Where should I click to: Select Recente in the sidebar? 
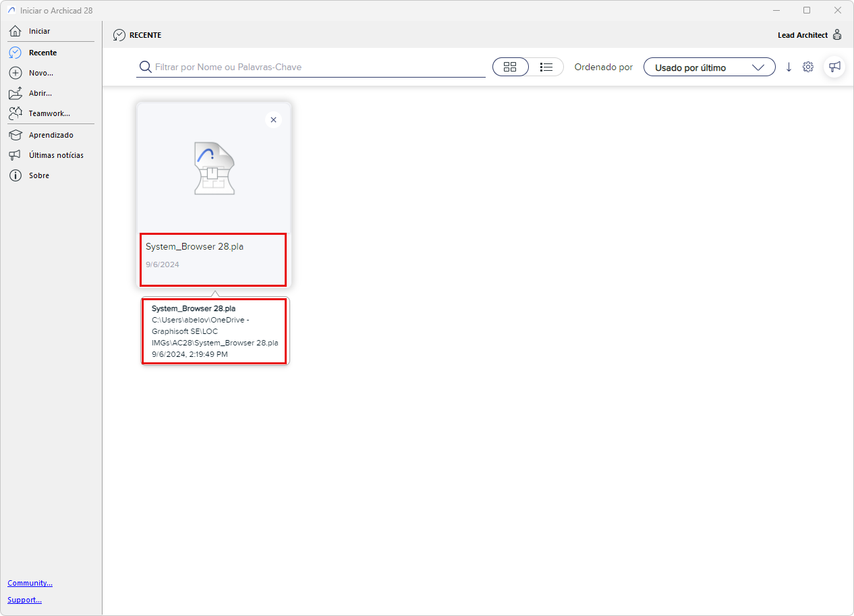tap(42, 53)
